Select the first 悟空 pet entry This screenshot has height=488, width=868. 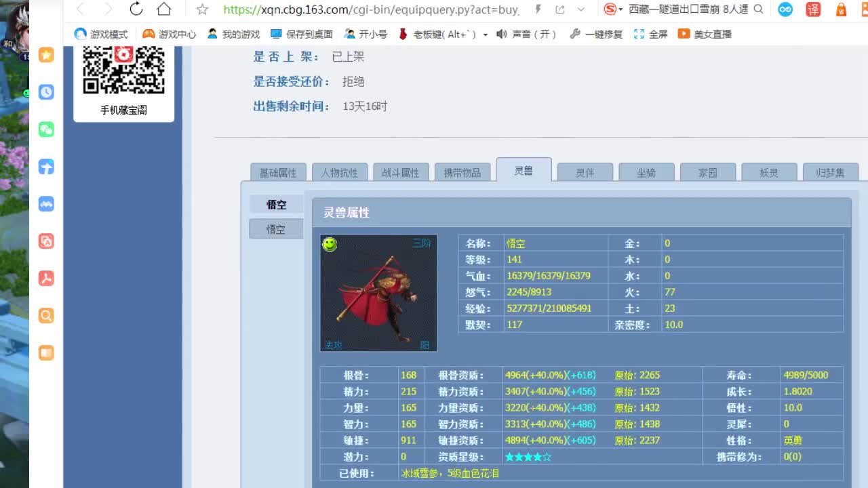coord(276,204)
